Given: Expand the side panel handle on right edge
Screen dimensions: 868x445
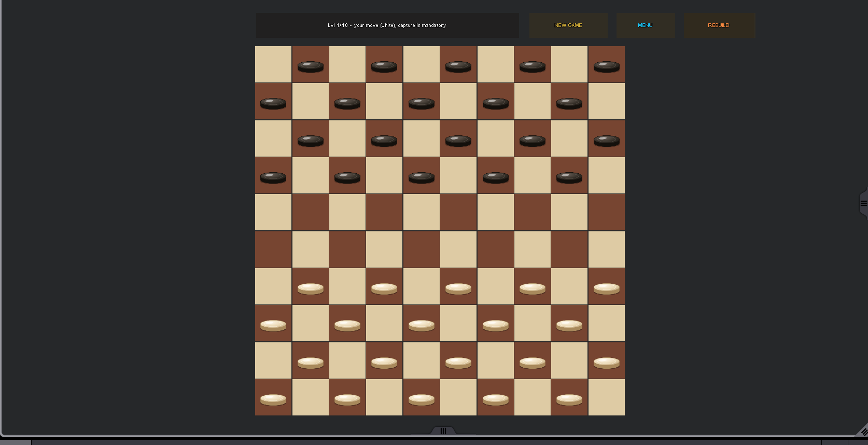Looking at the screenshot, I should (x=863, y=203).
